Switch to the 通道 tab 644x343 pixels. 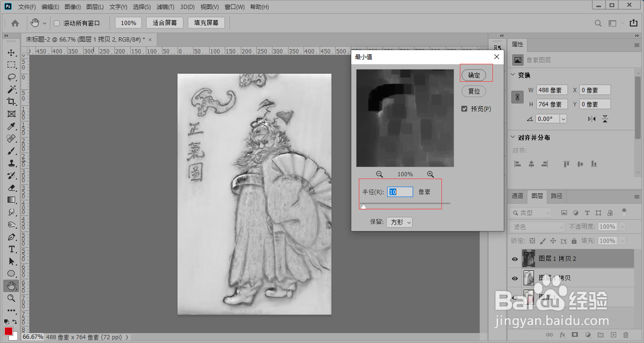517,196
